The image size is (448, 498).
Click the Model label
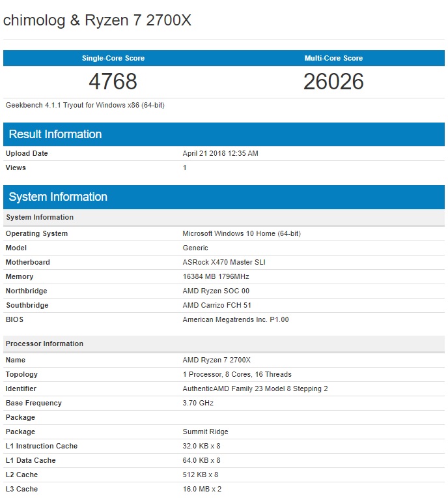(x=16, y=248)
